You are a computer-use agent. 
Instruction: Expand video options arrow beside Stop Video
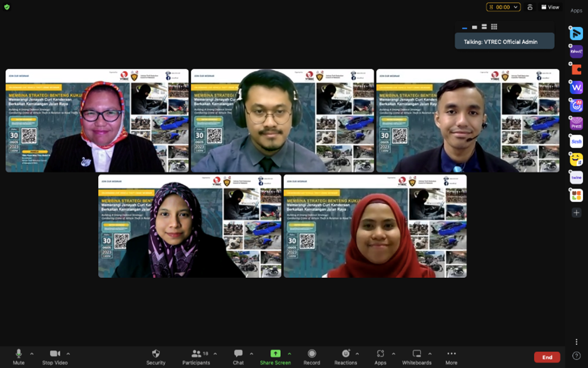(x=68, y=354)
